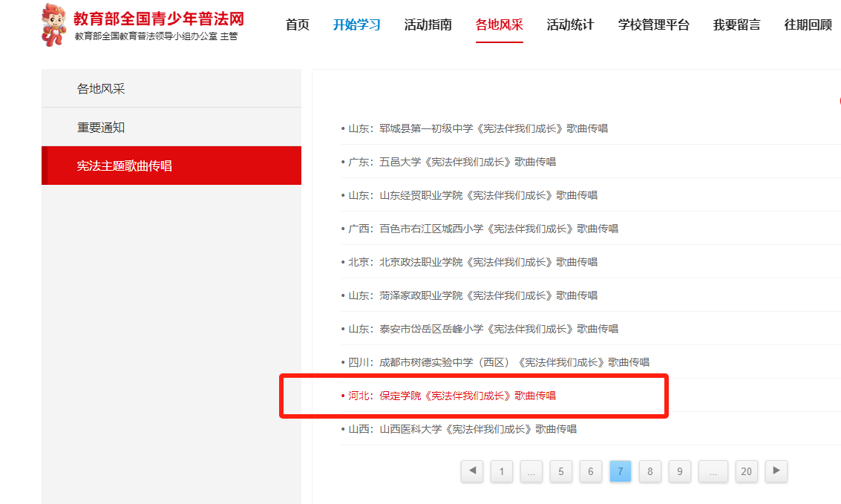Image resolution: width=841 pixels, height=504 pixels.
Task: Open 活动统计 navigation item
Action: [x=570, y=25]
